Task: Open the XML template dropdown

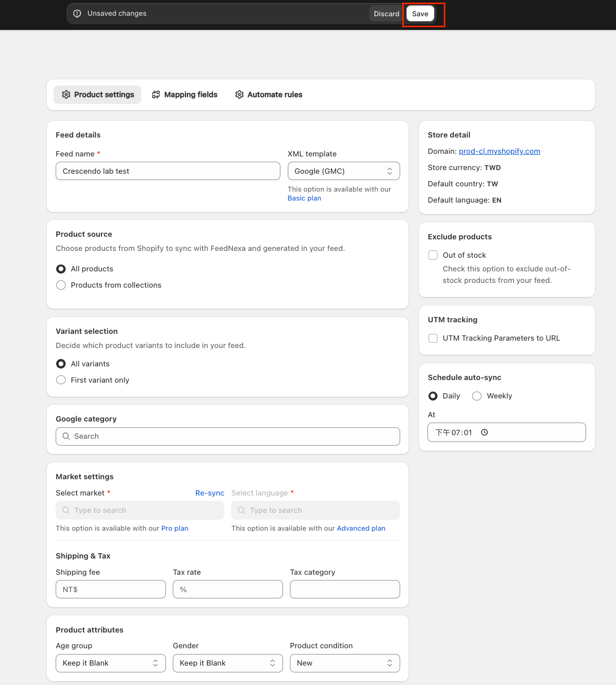Action: pos(344,171)
